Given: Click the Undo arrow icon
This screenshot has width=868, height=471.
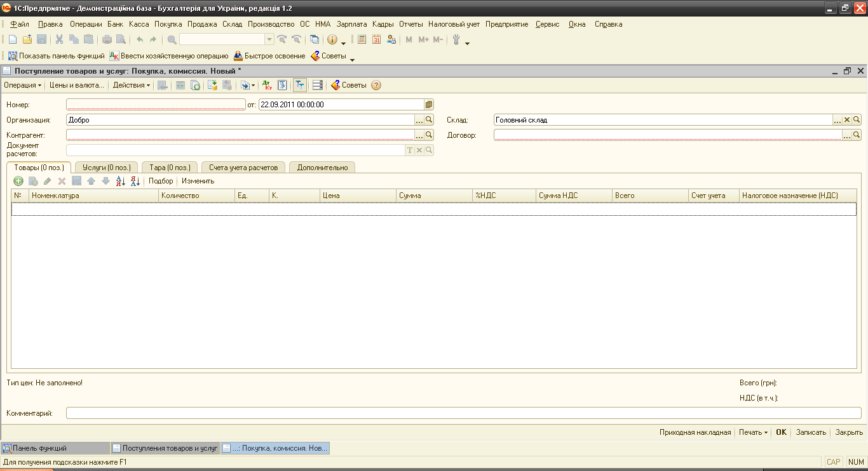Looking at the screenshot, I should pyautogui.click(x=140, y=39).
